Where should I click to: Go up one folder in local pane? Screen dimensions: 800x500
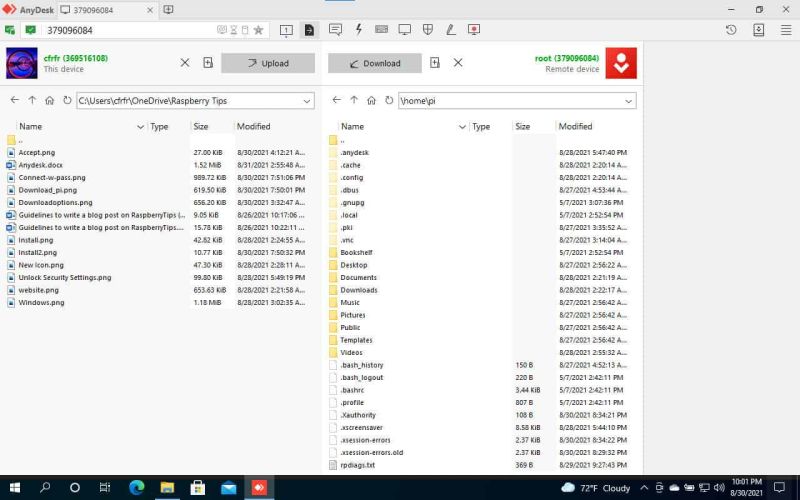(32, 100)
